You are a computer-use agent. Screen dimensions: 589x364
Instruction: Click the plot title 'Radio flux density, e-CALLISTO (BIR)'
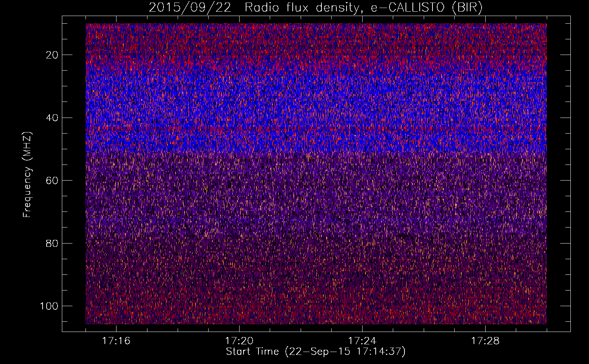[363, 8]
